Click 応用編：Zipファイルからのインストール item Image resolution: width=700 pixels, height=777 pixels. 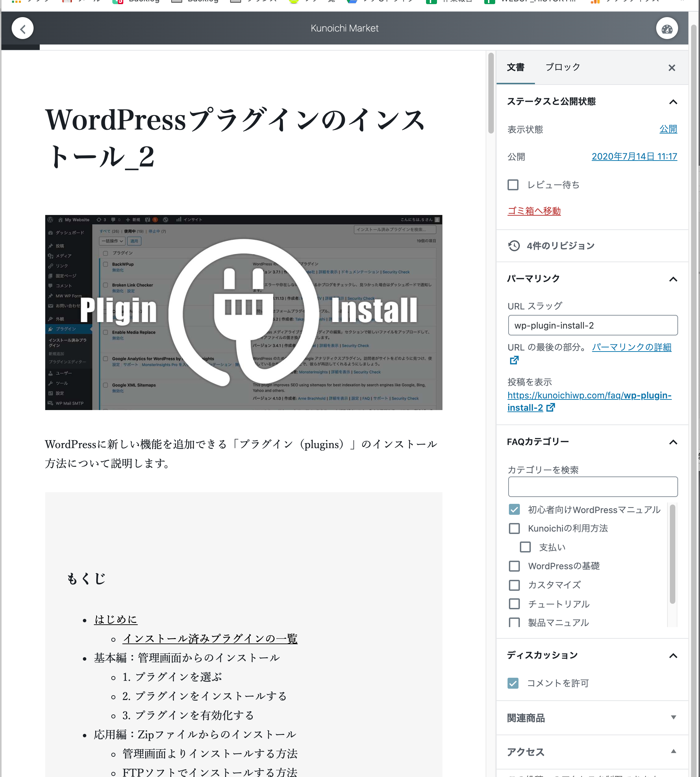195,734
